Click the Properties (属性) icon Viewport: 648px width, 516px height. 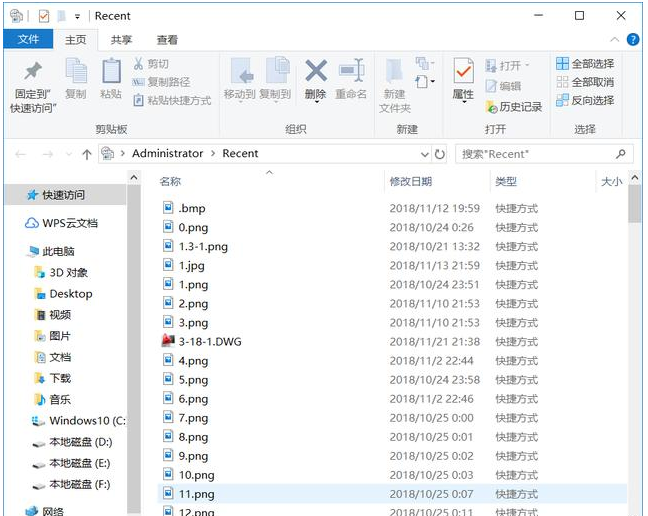[463, 71]
